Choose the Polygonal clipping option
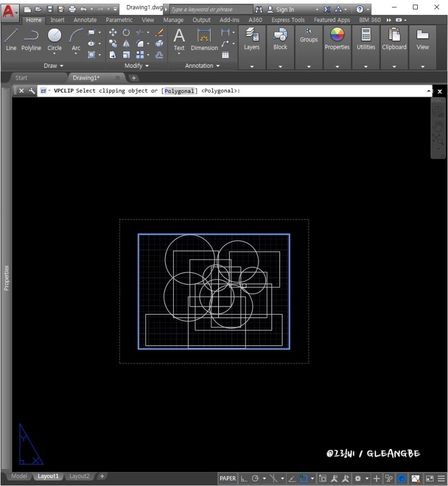The height and width of the screenshot is (486, 448). (179, 90)
